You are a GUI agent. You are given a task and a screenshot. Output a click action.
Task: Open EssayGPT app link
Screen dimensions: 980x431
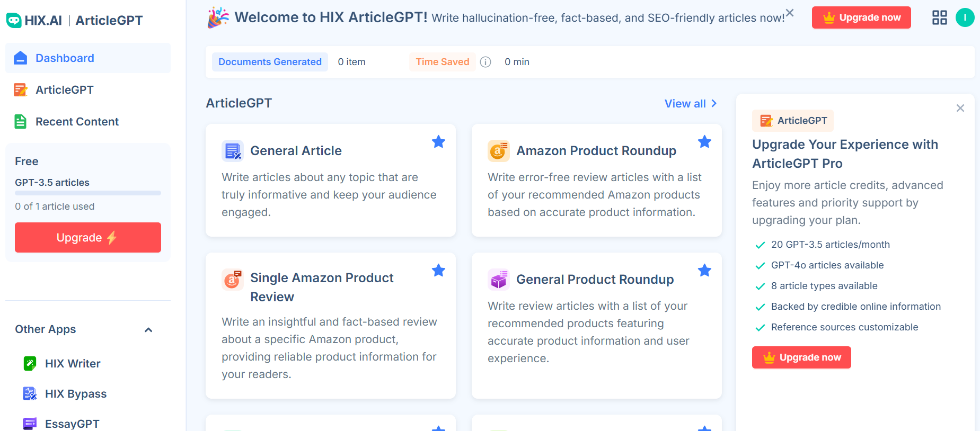point(72,424)
